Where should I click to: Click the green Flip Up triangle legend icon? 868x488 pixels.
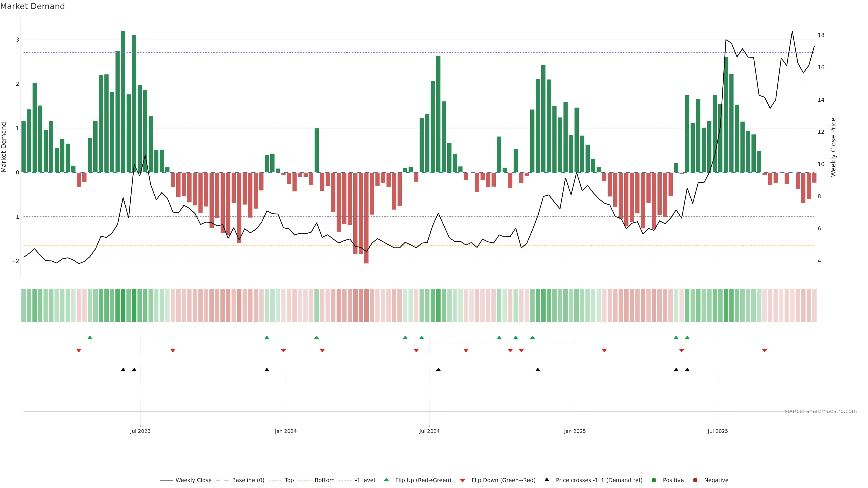click(386, 480)
